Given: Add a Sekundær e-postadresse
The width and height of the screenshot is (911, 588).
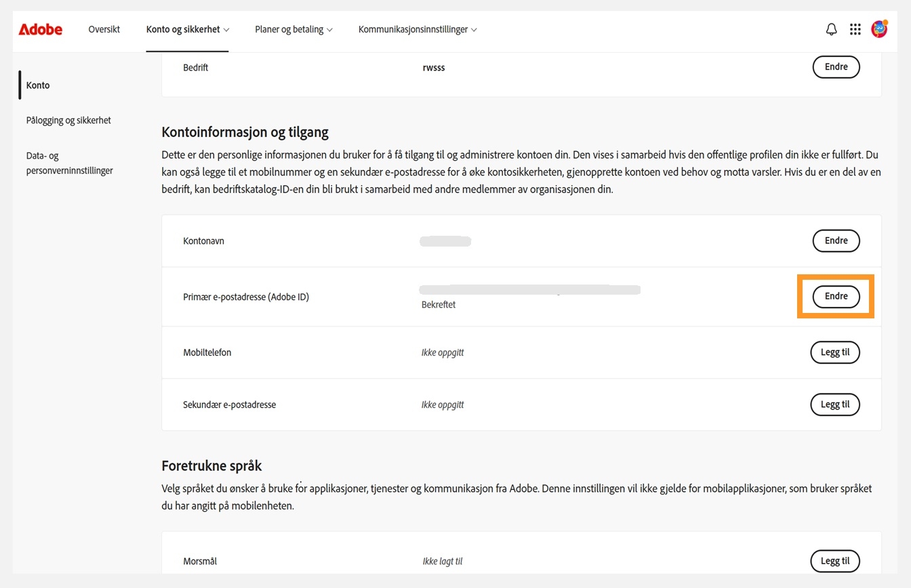Looking at the screenshot, I should click(x=835, y=404).
